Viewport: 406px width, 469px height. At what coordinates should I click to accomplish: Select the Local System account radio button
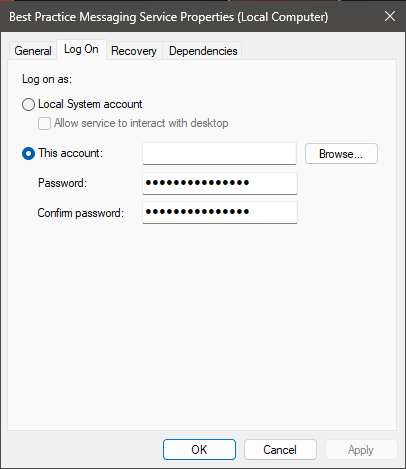[x=28, y=104]
